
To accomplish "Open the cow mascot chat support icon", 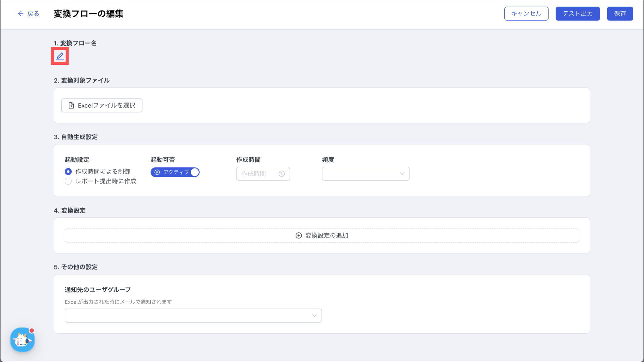I will pyautogui.click(x=22, y=340).
